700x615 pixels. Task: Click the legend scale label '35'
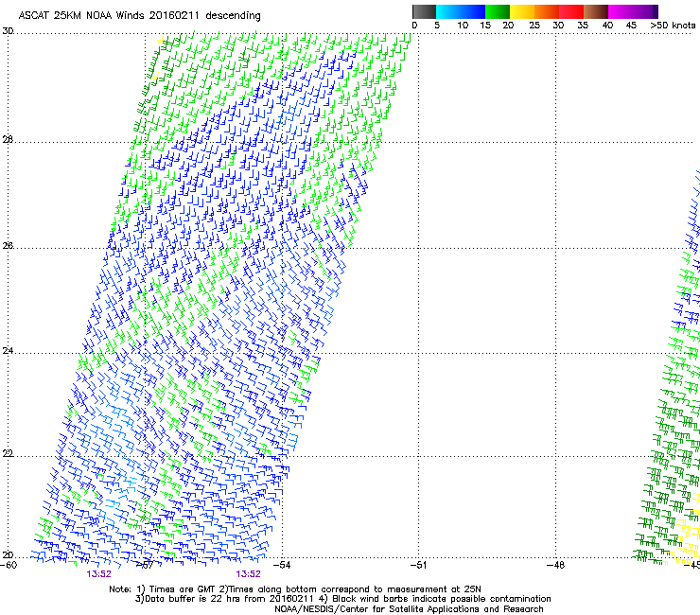pyautogui.click(x=583, y=26)
